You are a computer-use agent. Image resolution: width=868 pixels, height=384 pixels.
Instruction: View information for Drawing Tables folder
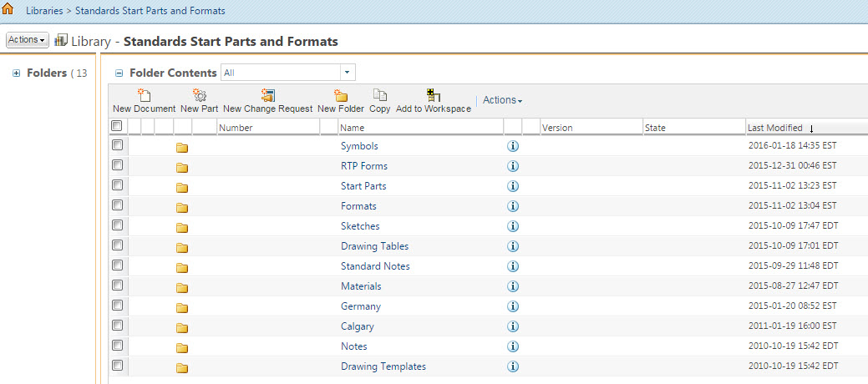point(513,245)
